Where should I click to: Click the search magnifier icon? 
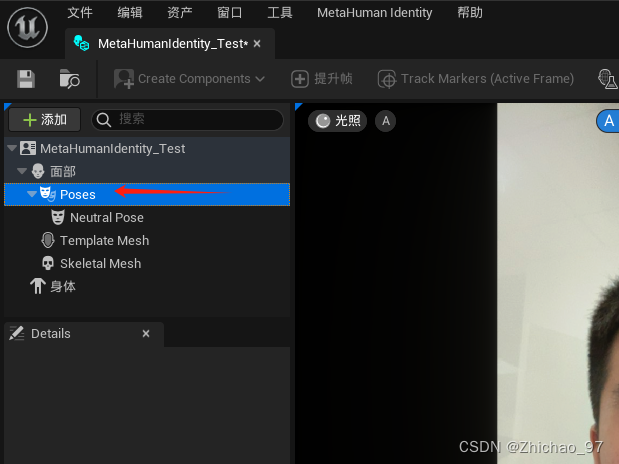104,120
